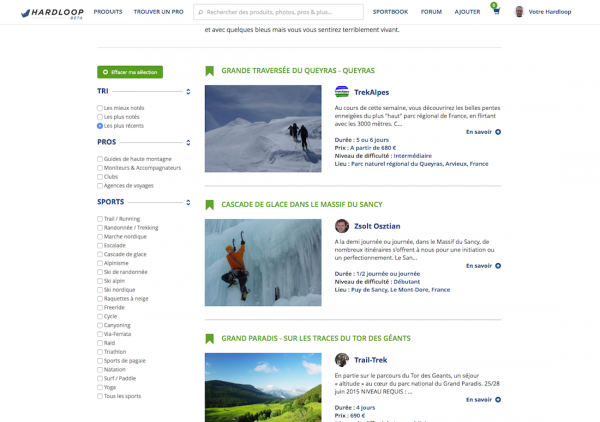600x422 pixels.
Task: Click 'En savoir' for the TrekAlpes trip
Action: (x=483, y=132)
